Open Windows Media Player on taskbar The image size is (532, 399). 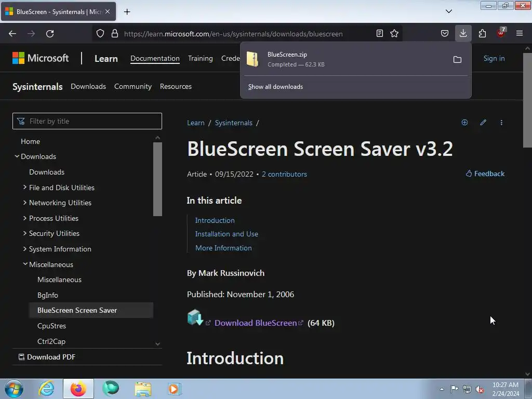[175, 389]
